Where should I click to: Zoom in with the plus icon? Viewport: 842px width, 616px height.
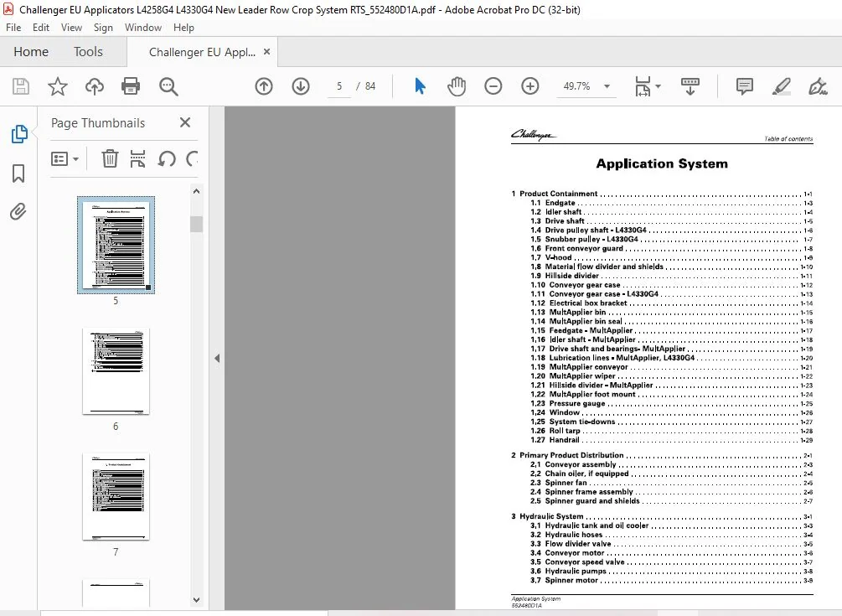tap(530, 86)
